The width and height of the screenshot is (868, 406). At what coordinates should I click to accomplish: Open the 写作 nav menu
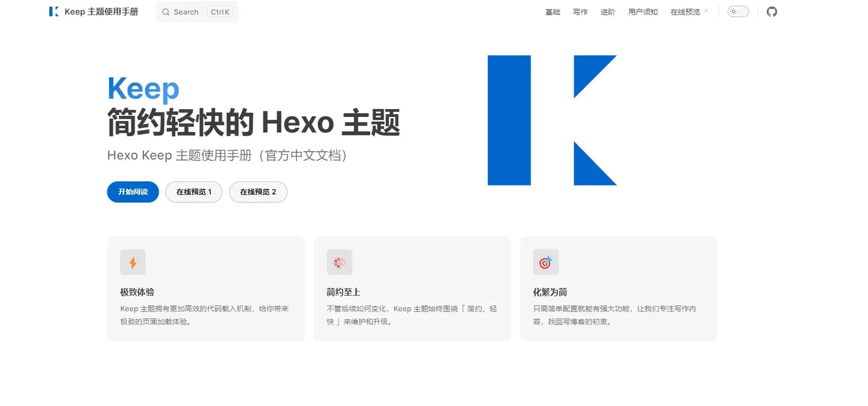click(580, 12)
